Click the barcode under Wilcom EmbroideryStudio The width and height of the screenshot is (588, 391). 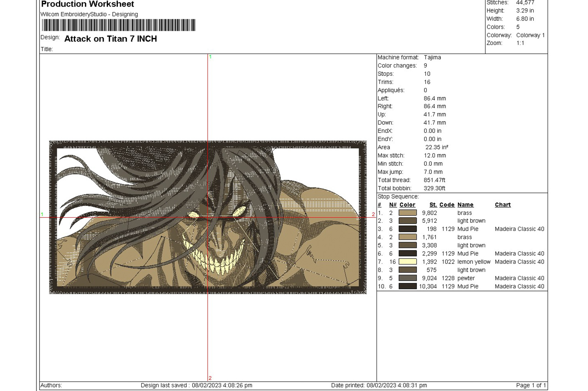point(119,25)
